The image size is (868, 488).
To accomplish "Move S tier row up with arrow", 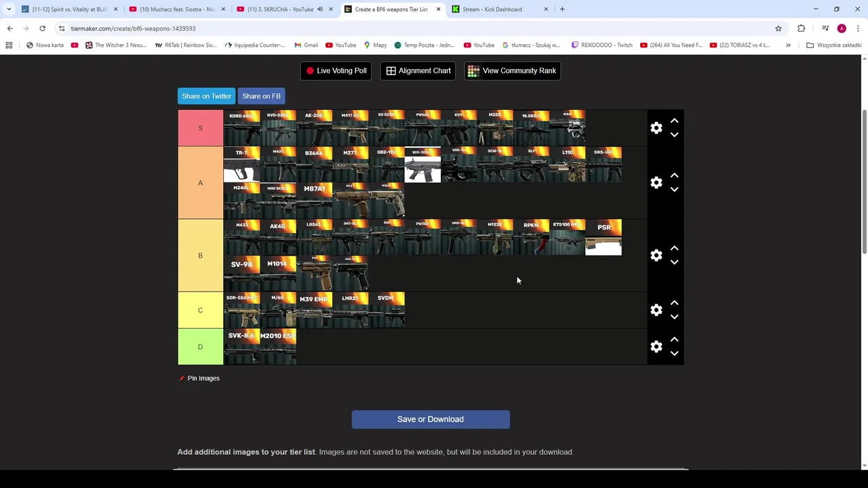I will pyautogui.click(x=674, y=121).
